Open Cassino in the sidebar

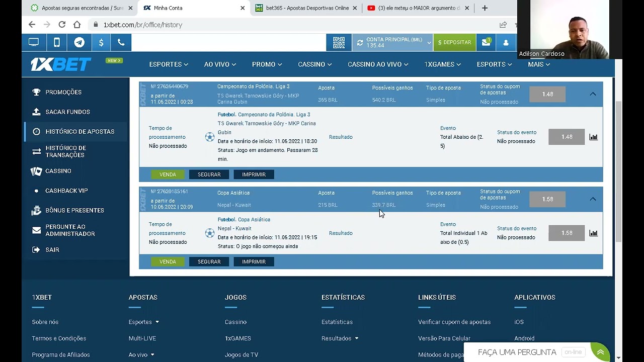tap(58, 171)
